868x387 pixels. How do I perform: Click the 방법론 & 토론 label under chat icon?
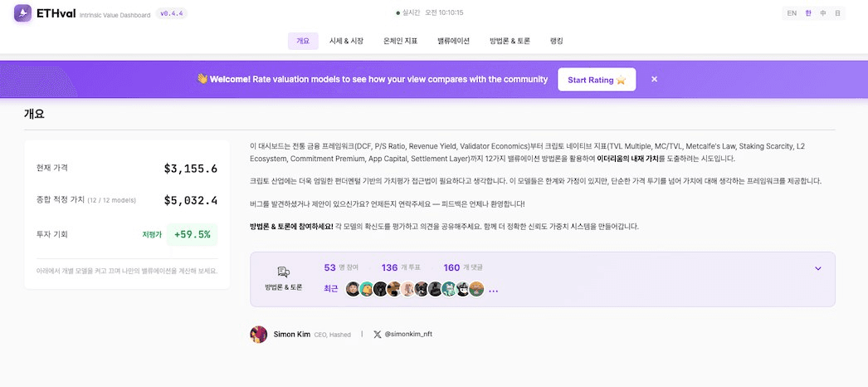click(284, 288)
